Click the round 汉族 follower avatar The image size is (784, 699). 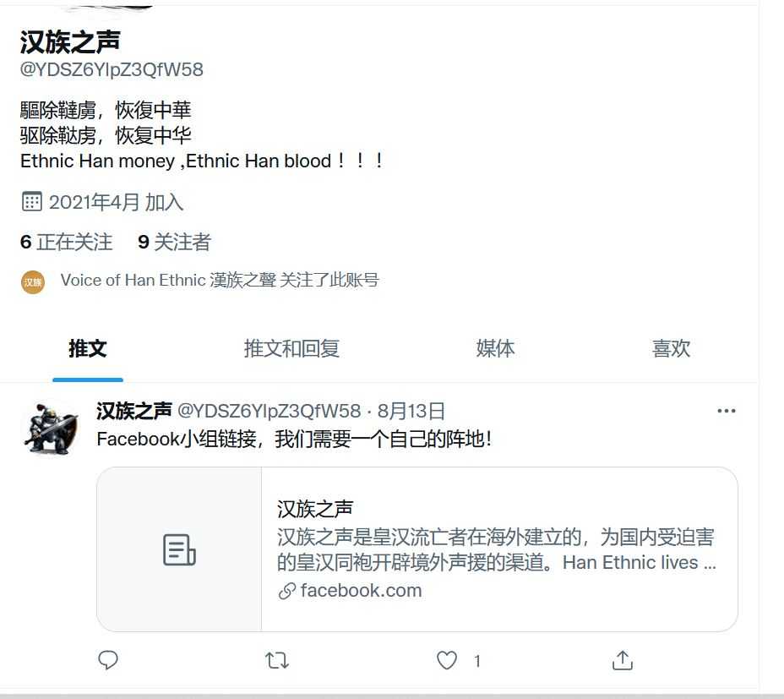(x=33, y=282)
